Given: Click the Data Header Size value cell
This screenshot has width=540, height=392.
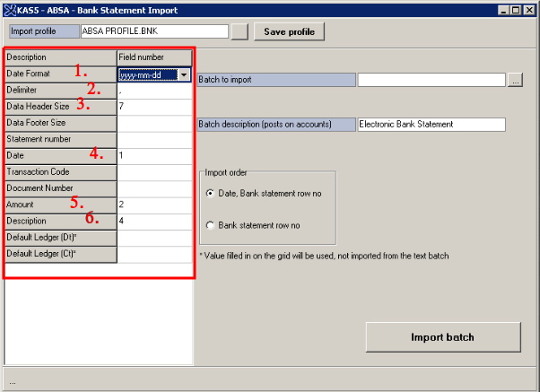Looking at the screenshot, I should point(154,107).
